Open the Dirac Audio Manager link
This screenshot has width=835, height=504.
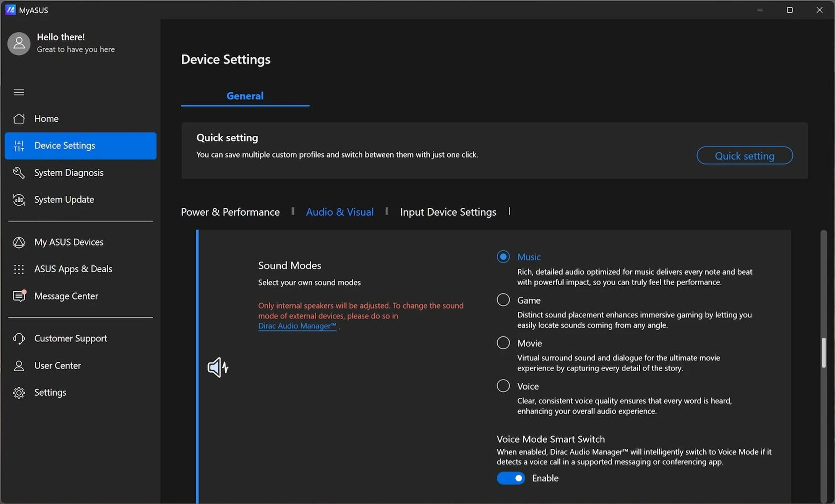[297, 326]
